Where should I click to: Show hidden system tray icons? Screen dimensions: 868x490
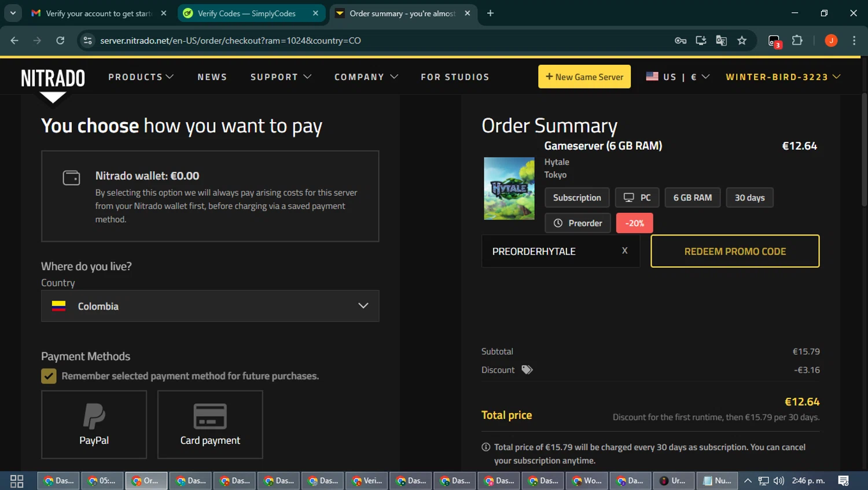(x=748, y=481)
